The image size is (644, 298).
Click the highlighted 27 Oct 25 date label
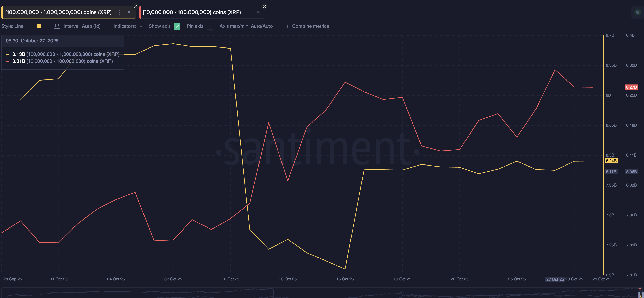click(555, 279)
